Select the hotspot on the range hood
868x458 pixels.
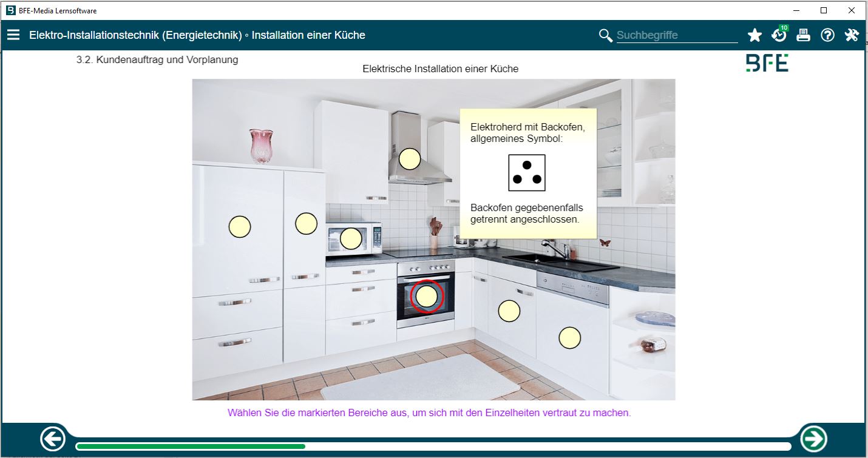pos(410,159)
